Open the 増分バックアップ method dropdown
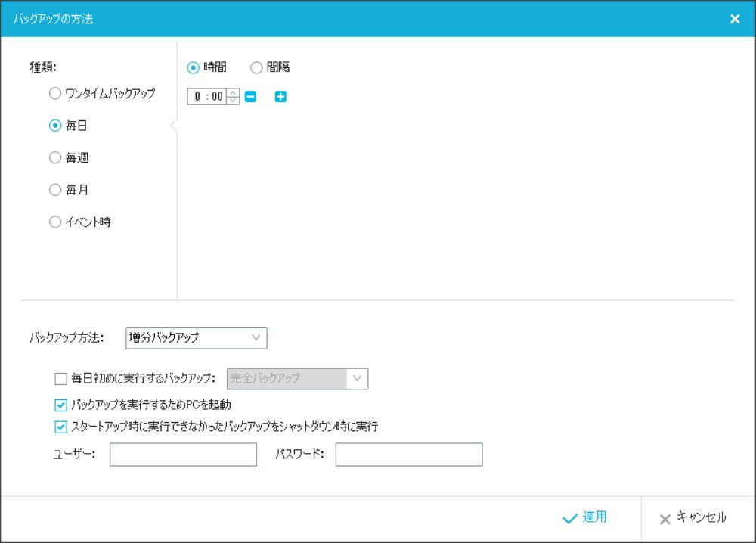Screen dimensions: 756x543 click(197, 338)
